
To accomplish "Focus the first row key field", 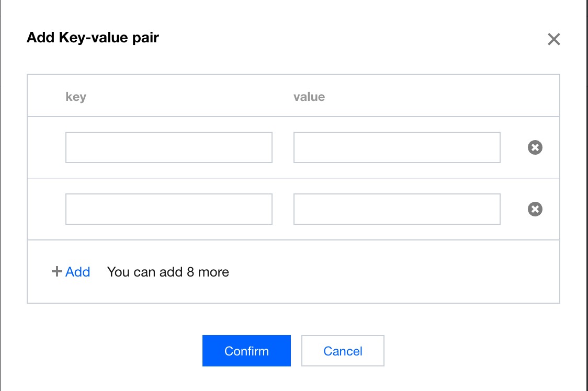I will tap(168, 147).
